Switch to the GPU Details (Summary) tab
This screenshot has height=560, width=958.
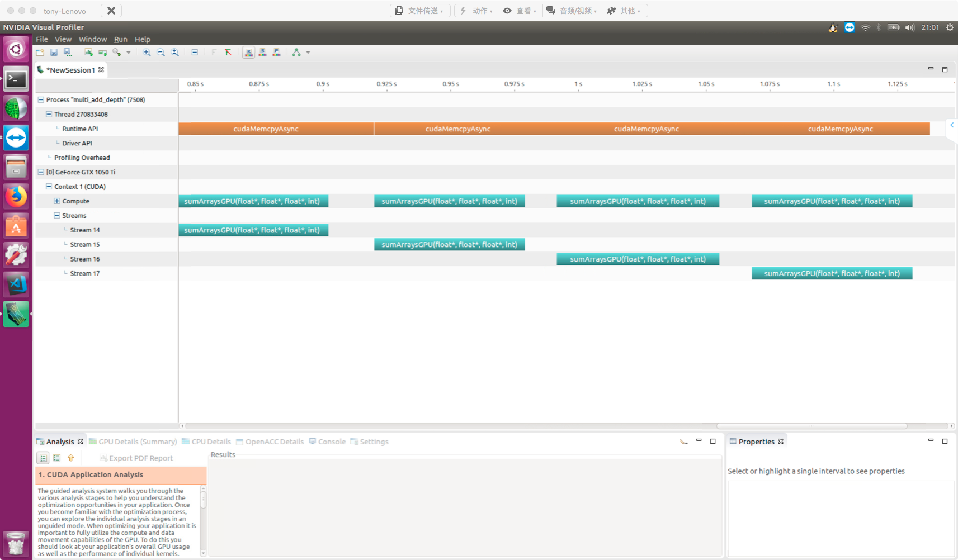tap(133, 442)
